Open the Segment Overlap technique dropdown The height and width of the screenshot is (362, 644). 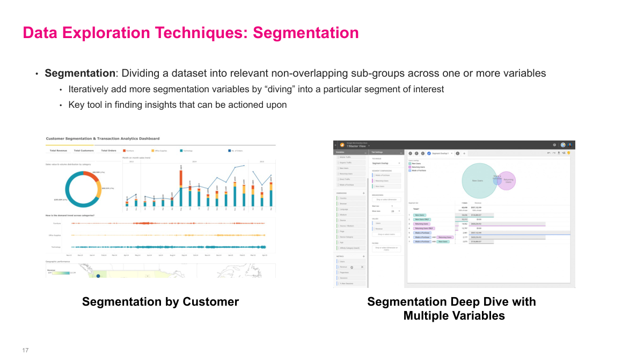point(386,163)
